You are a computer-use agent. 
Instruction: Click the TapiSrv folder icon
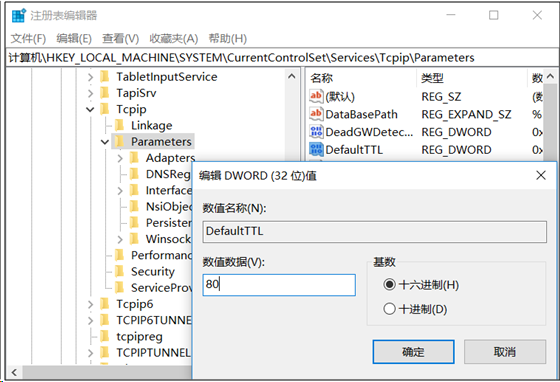(x=105, y=93)
